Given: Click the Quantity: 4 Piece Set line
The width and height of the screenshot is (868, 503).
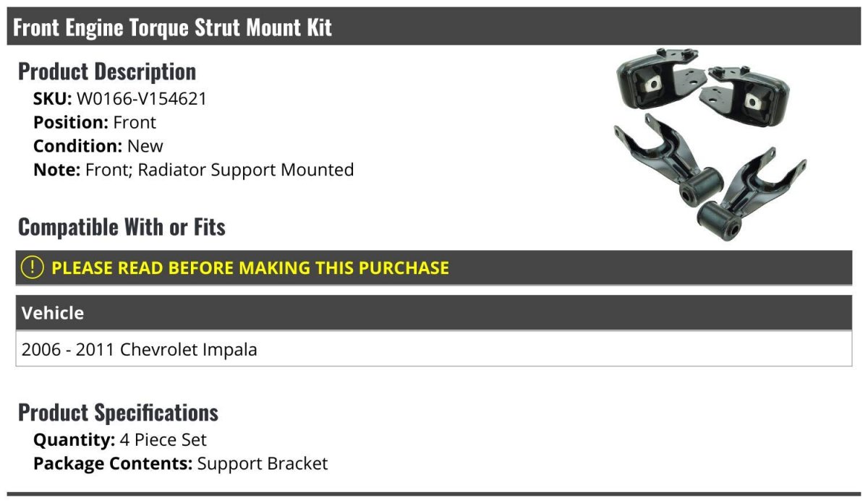Looking at the screenshot, I should click(x=120, y=439).
